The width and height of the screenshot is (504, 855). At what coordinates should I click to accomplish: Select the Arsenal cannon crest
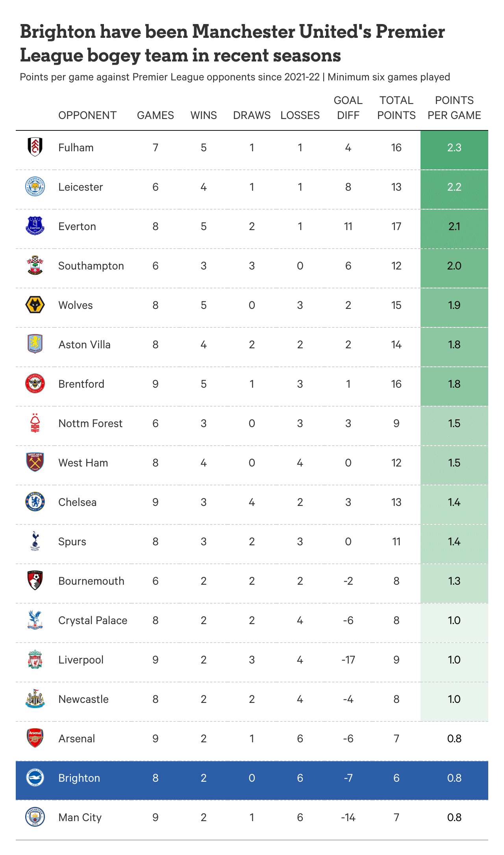pyautogui.click(x=35, y=738)
